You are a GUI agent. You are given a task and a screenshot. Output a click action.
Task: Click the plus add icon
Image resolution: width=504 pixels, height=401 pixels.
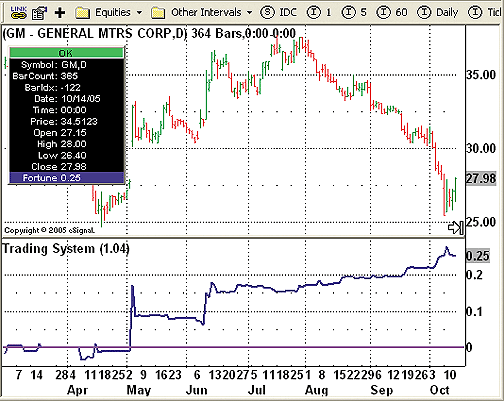point(60,13)
